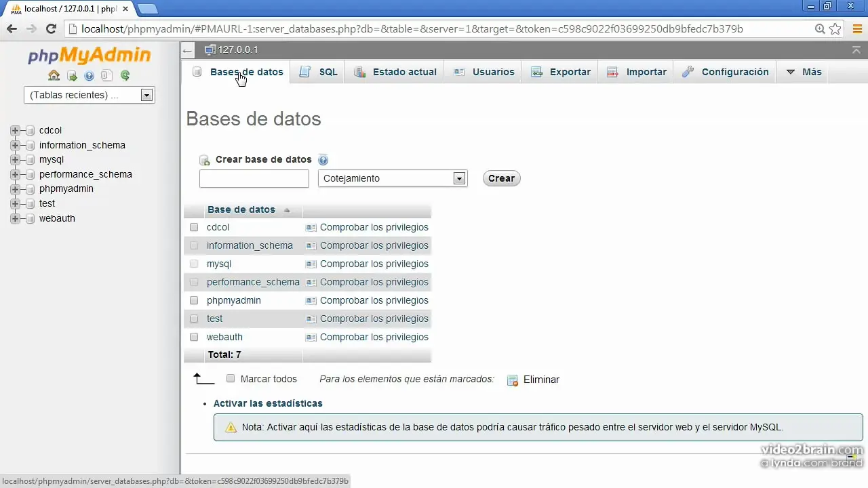Click the collapse-top chevron icon at header right
The height and width of the screenshot is (488, 868).
(x=856, y=50)
